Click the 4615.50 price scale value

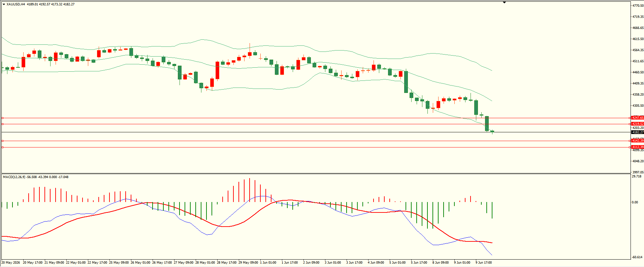pyautogui.click(x=638, y=39)
